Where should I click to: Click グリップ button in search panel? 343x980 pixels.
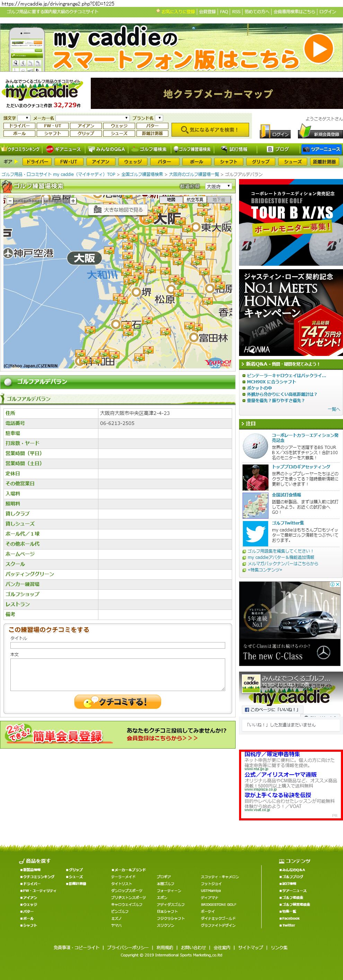point(86,134)
